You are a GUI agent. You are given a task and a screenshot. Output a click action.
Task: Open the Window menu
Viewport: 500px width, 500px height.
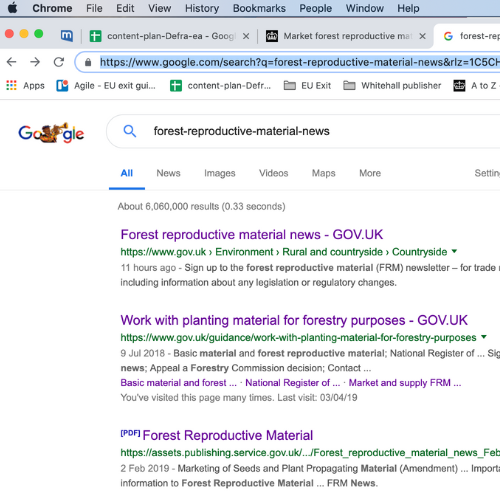(x=364, y=8)
